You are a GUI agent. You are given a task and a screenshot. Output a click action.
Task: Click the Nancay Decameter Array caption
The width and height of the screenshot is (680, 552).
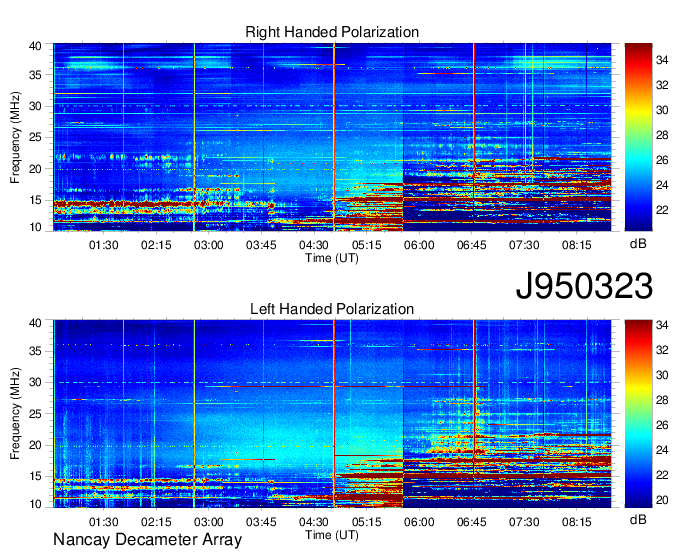[x=147, y=540]
